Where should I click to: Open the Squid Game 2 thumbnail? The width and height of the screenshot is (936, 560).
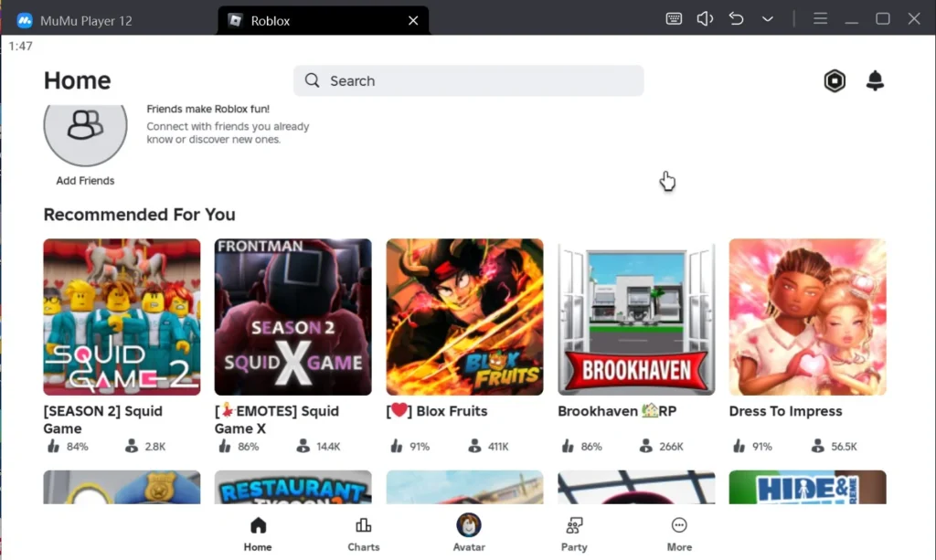point(121,317)
